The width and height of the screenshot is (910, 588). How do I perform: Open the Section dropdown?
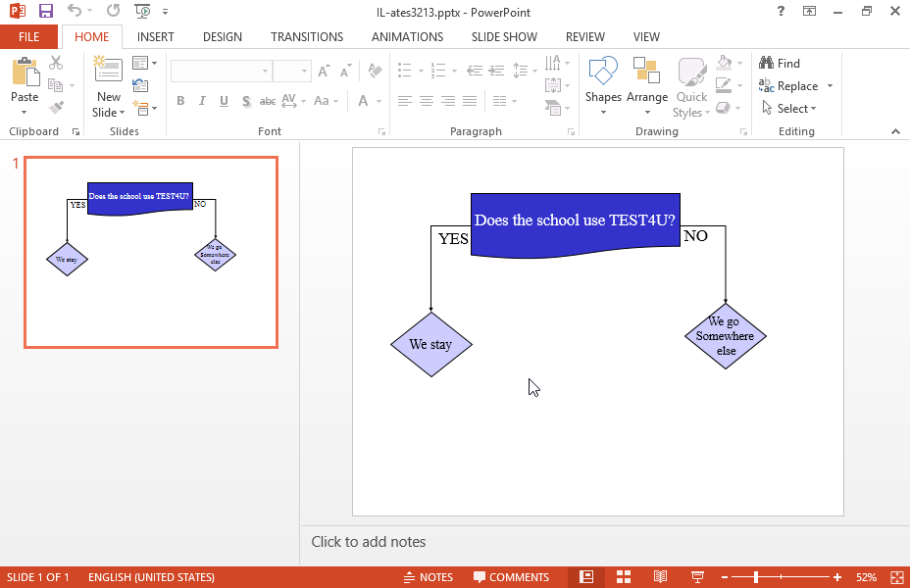[x=144, y=108]
